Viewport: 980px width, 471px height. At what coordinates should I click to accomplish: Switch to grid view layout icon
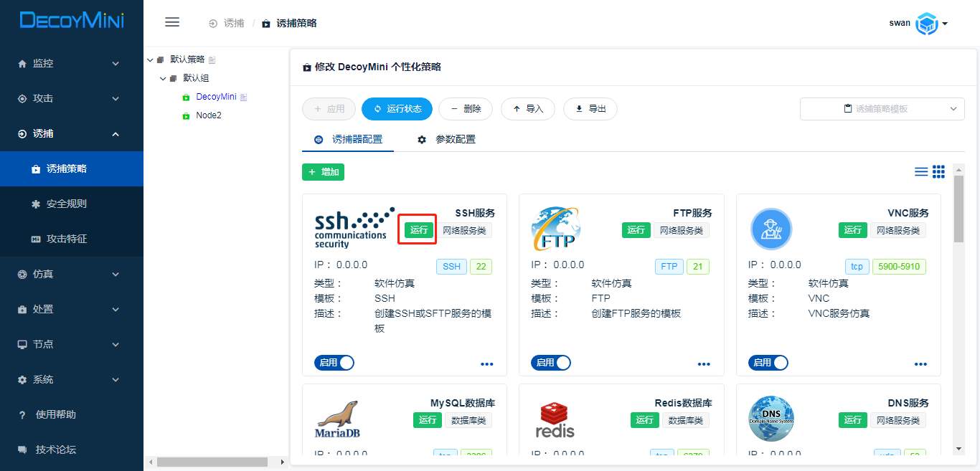click(x=938, y=171)
